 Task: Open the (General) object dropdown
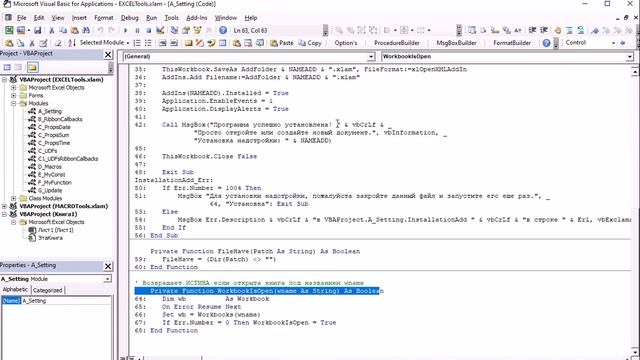(371, 57)
